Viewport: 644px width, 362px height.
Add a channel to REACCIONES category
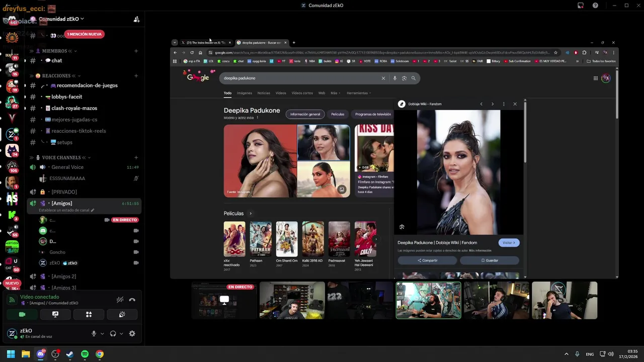pos(136,75)
